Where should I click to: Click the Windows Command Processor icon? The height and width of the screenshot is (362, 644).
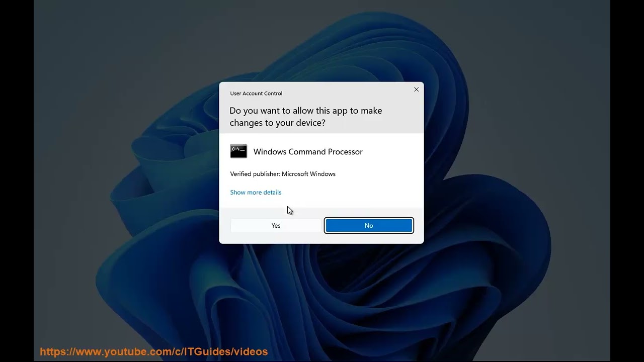coord(238,151)
